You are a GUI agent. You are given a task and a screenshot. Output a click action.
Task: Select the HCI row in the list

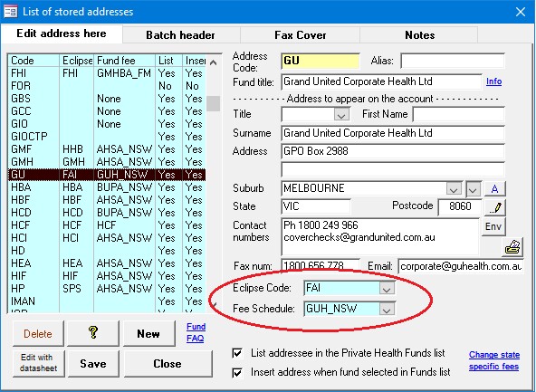(107, 237)
